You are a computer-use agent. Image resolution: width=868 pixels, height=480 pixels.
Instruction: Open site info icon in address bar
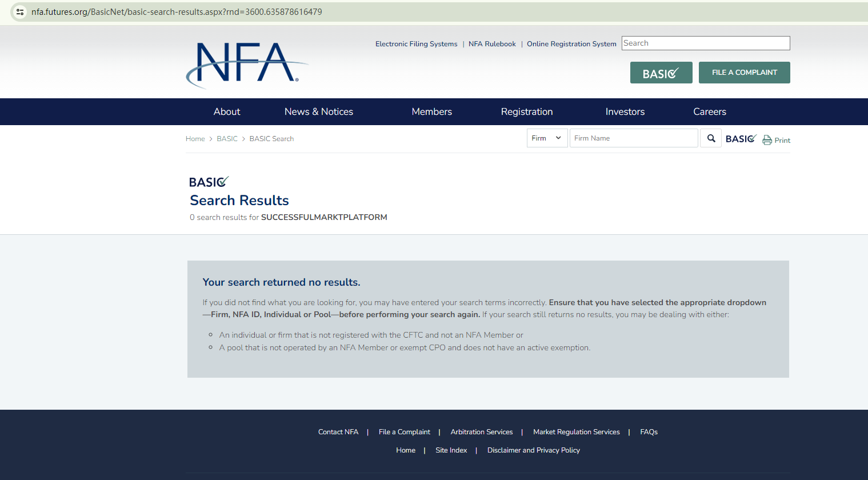coord(20,12)
